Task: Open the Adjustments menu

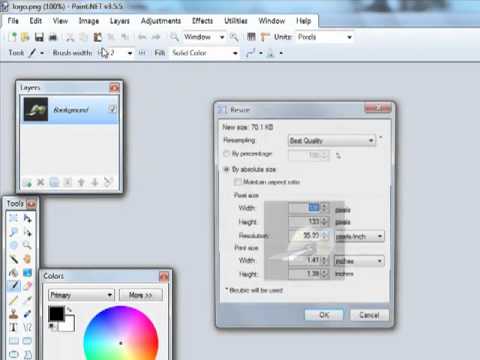Action: coord(161,21)
